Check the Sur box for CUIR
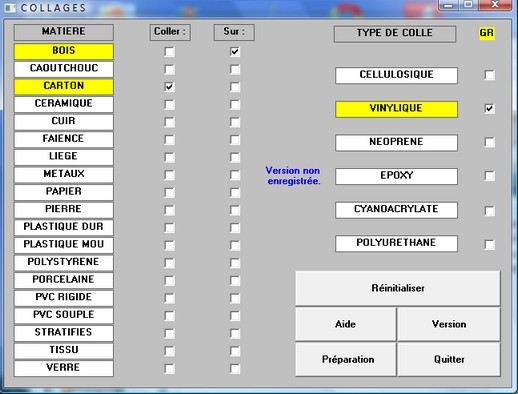Image resolution: width=518 pixels, height=394 pixels. [235, 122]
